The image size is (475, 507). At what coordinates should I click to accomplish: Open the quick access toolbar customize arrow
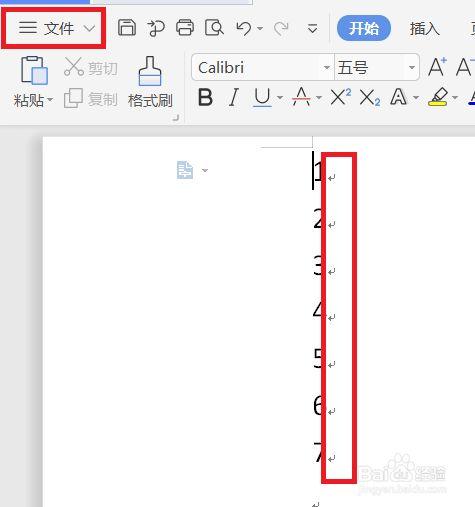click(x=312, y=29)
